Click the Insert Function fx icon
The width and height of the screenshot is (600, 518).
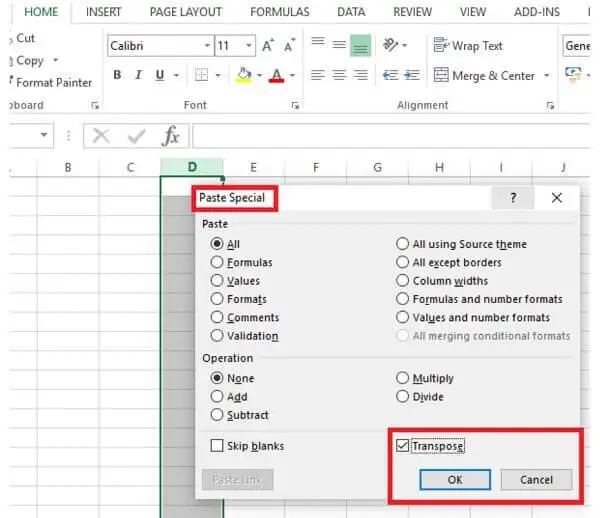click(171, 136)
